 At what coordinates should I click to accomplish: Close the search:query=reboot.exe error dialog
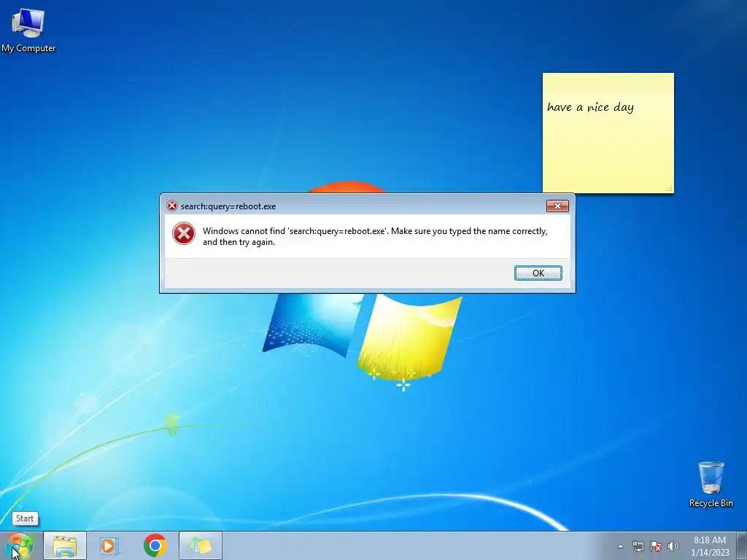coord(557,206)
